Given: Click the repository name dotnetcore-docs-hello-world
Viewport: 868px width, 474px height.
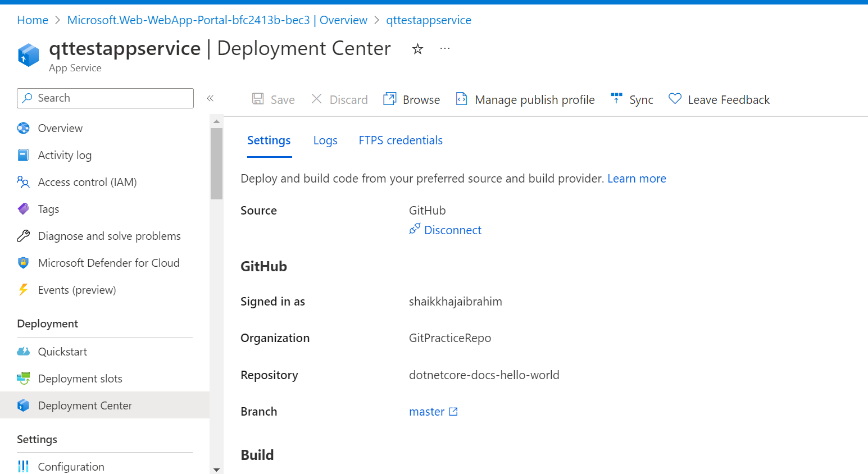Looking at the screenshot, I should [484, 375].
